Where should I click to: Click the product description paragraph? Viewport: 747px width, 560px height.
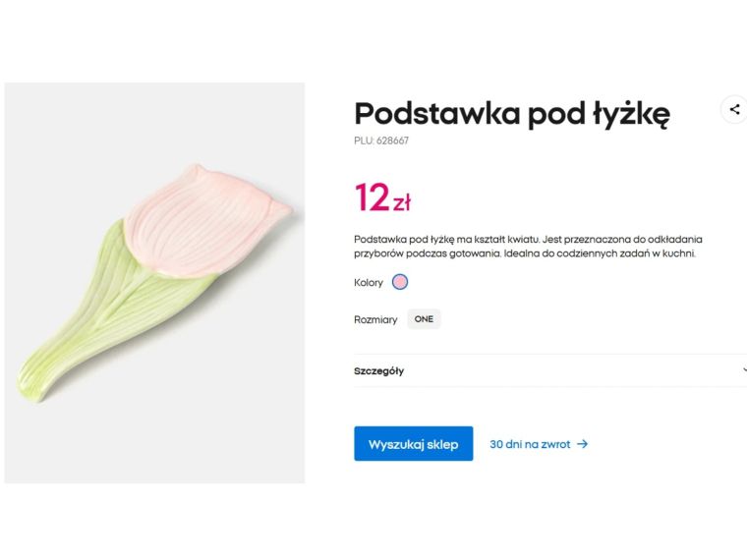(528, 247)
